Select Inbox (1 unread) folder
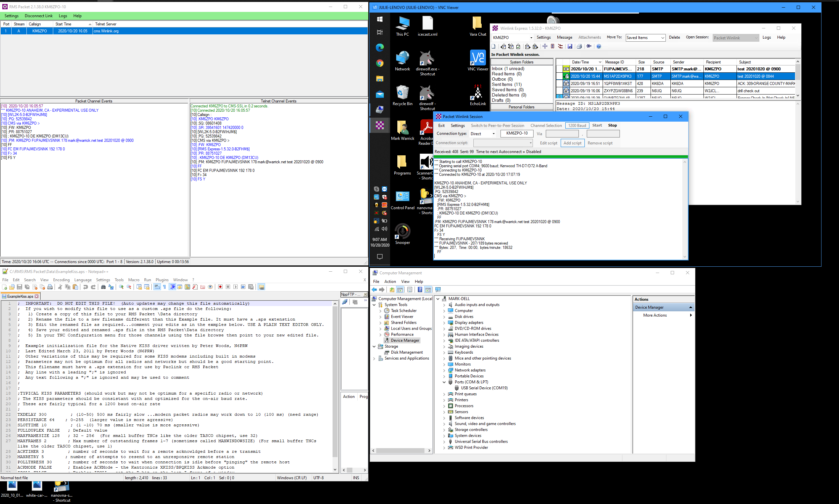 point(508,69)
